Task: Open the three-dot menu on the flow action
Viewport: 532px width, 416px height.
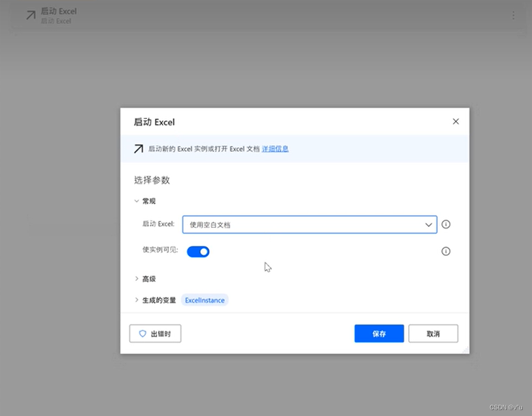Action: tap(514, 15)
